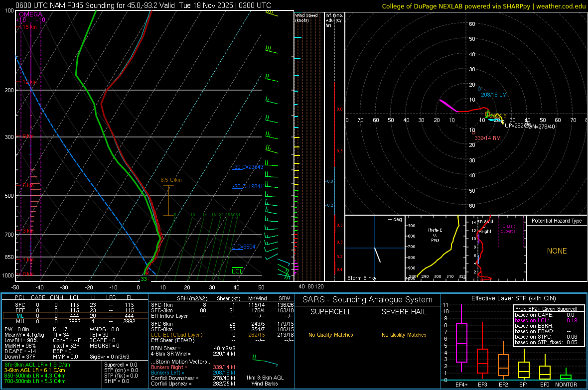Click the SHIP = 0.0 value
This screenshot has height=390, width=588.
pos(117,381)
